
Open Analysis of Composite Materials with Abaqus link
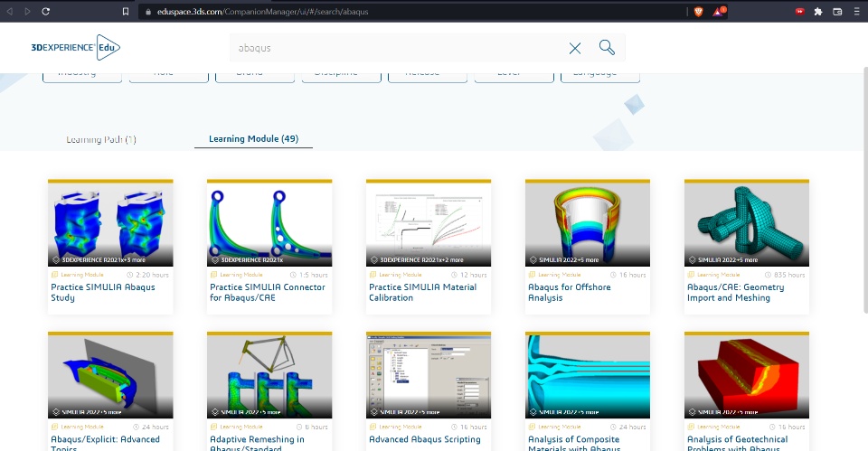(574, 444)
